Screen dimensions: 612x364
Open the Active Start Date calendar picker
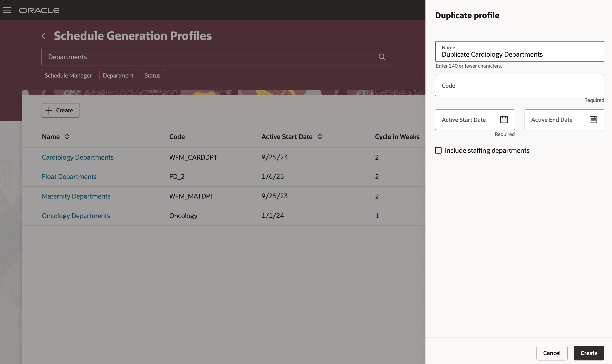504,119
